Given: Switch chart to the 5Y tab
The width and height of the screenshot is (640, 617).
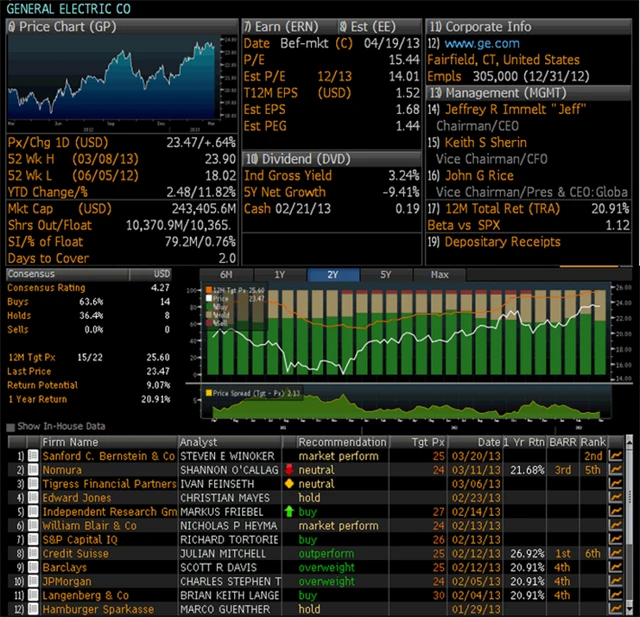Looking at the screenshot, I should coord(385,274).
